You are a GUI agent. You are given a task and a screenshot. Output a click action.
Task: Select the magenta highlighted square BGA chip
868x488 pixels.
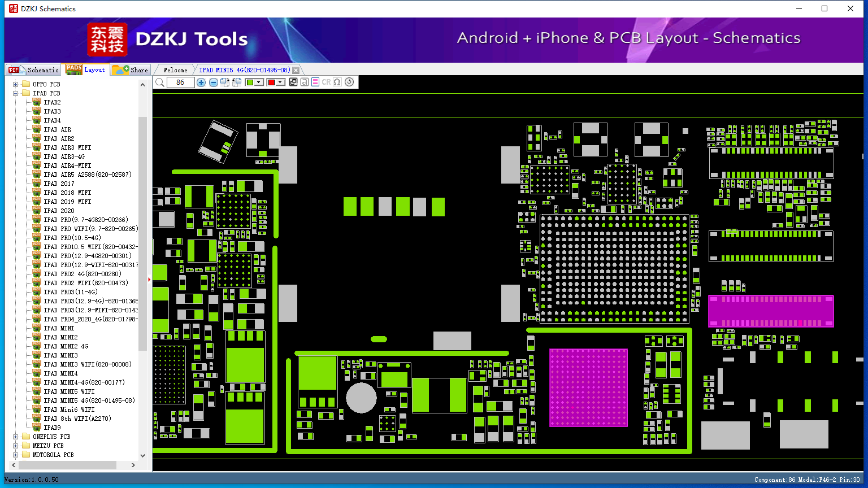click(588, 387)
